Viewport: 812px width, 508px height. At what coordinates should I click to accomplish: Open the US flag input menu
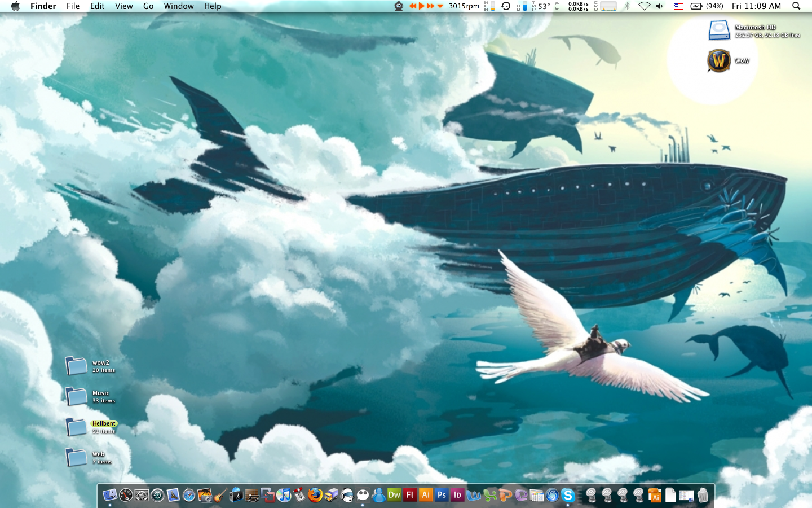click(678, 6)
